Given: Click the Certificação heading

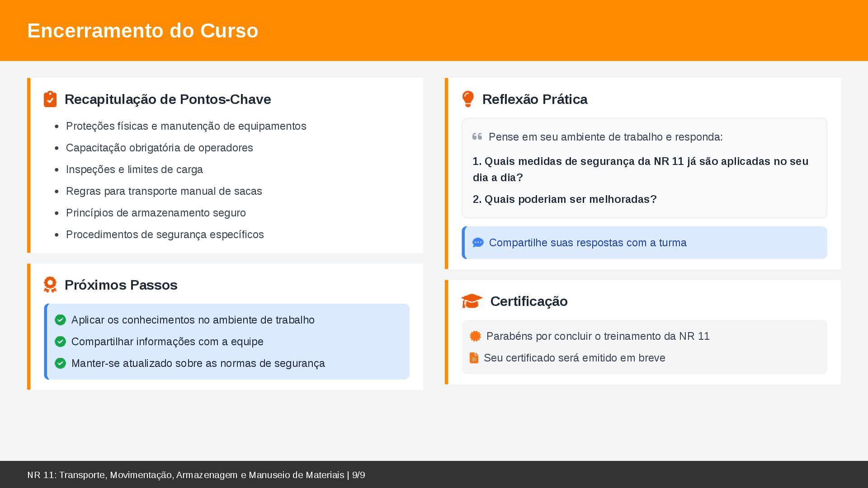Looking at the screenshot, I should [529, 301].
